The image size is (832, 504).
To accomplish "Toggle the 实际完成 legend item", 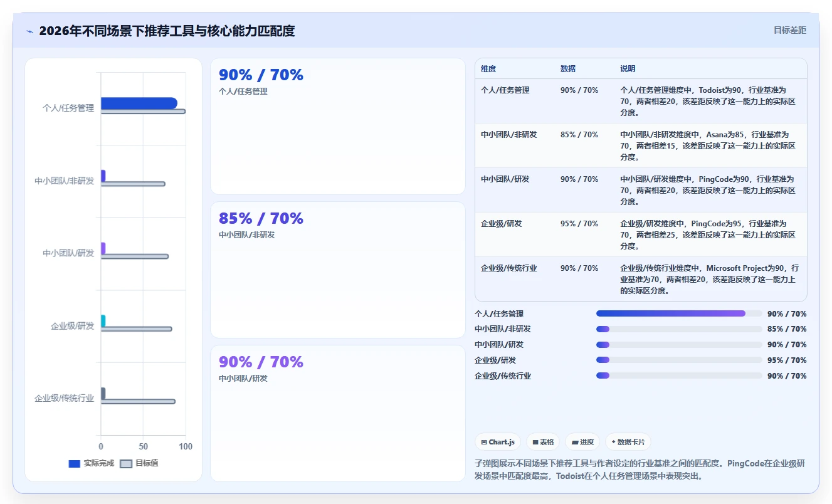I will click(x=91, y=464).
